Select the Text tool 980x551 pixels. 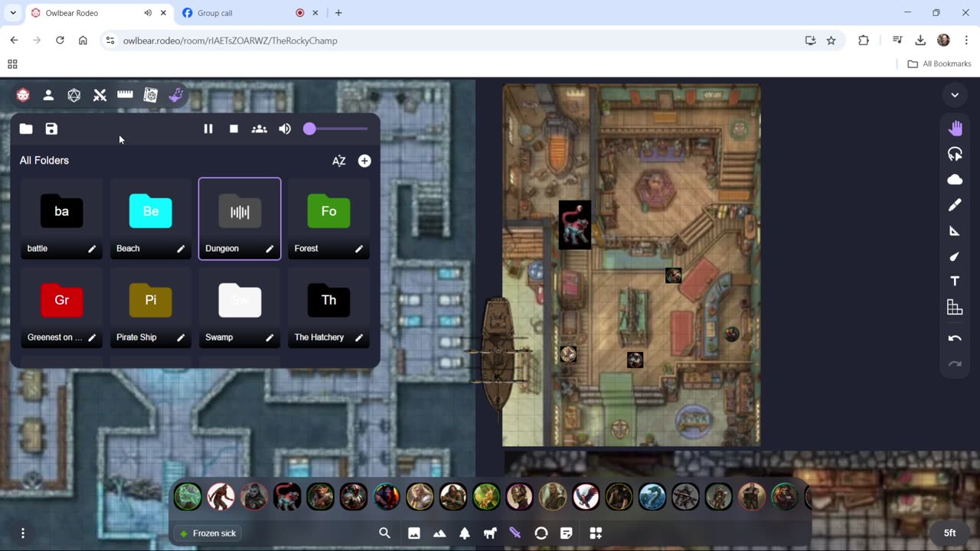[955, 282]
